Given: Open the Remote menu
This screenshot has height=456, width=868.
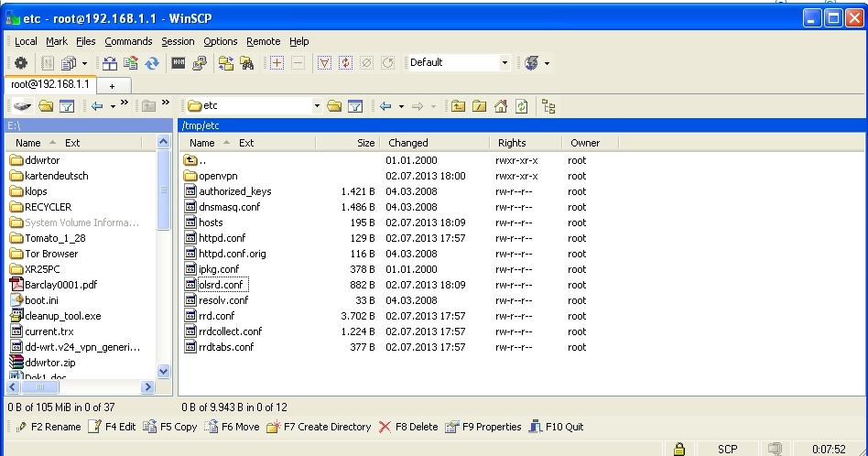Looking at the screenshot, I should (x=264, y=41).
